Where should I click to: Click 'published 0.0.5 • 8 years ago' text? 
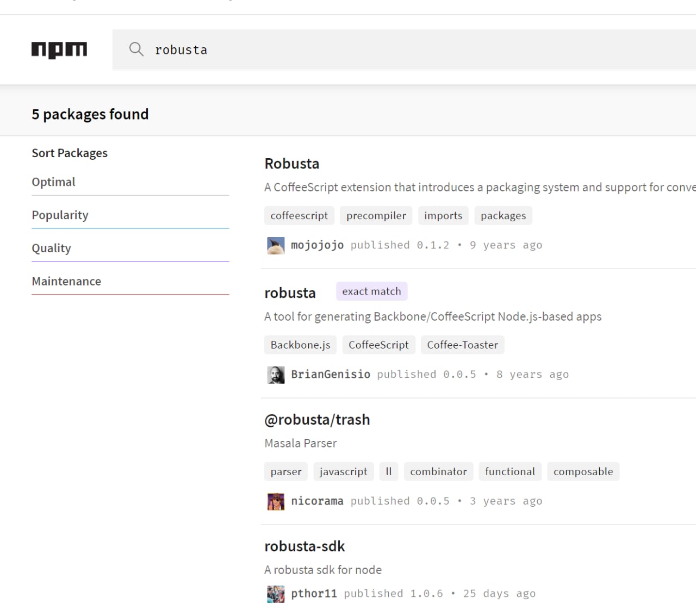[473, 375]
